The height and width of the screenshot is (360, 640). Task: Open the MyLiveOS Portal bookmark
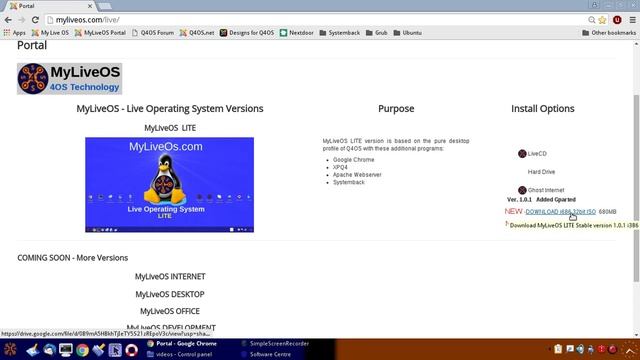(100, 33)
